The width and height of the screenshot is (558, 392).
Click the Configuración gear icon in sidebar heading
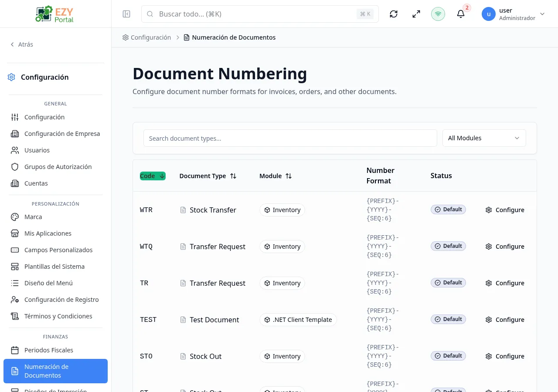click(11, 77)
